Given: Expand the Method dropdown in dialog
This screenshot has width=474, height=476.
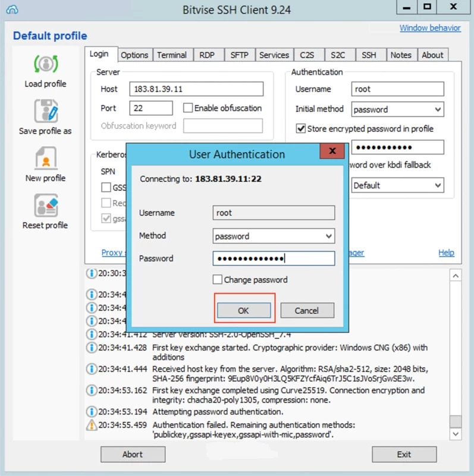Looking at the screenshot, I should point(274,236).
